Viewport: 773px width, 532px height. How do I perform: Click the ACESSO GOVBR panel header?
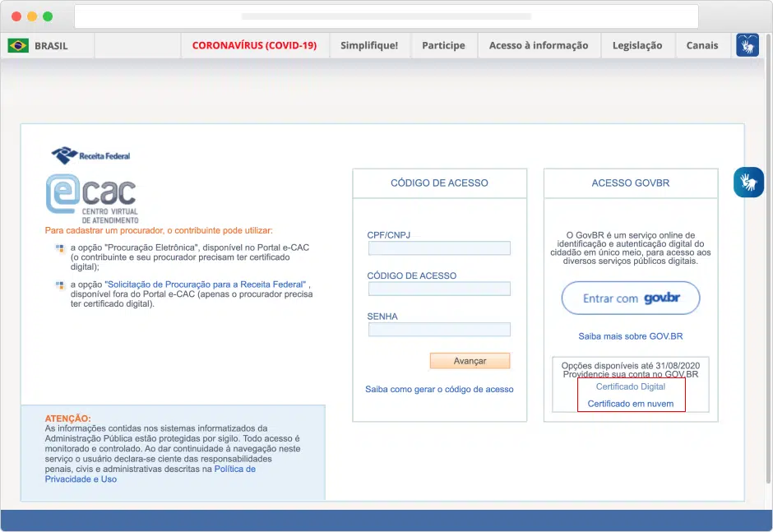tap(631, 183)
